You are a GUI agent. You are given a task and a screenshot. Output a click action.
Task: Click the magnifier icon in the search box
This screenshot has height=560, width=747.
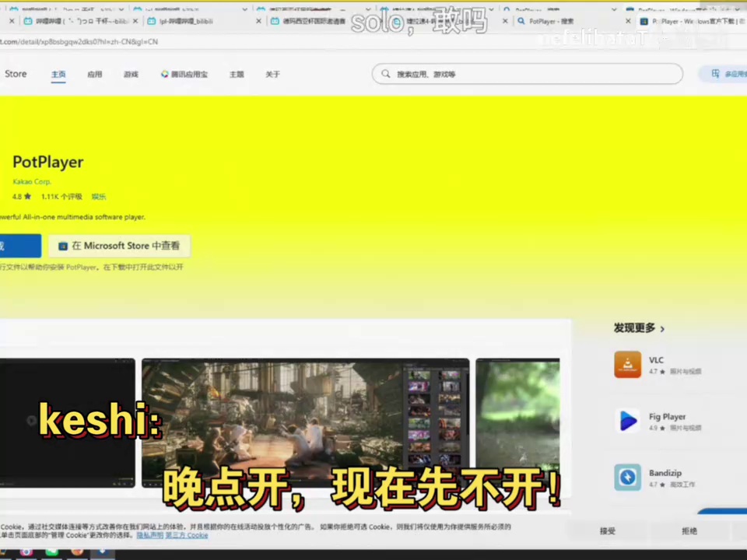pos(386,74)
